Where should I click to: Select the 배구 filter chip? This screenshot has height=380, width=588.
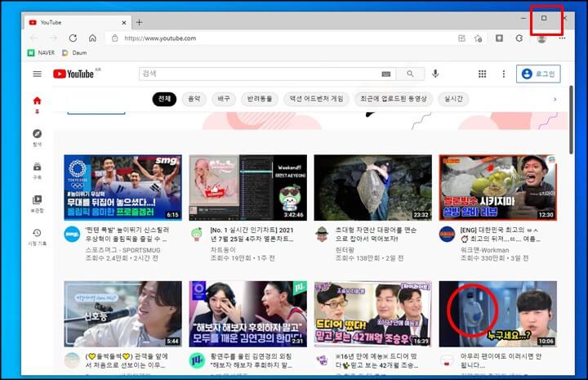(x=224, y=99)
